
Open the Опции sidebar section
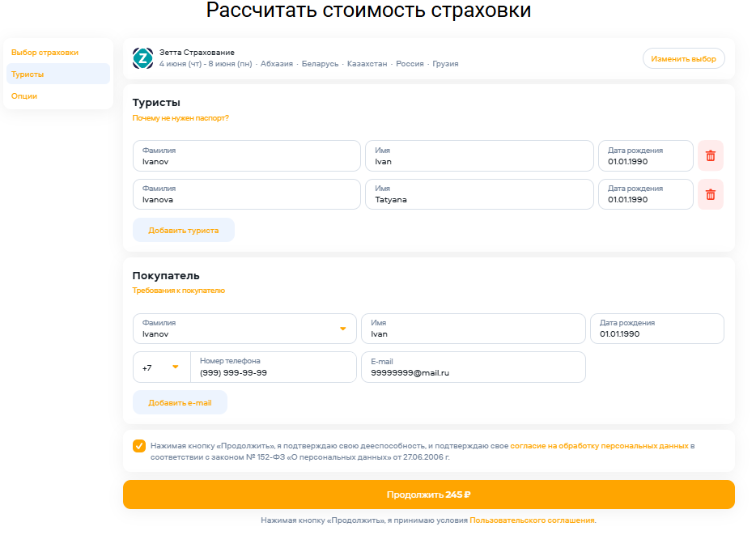[24, 96]
